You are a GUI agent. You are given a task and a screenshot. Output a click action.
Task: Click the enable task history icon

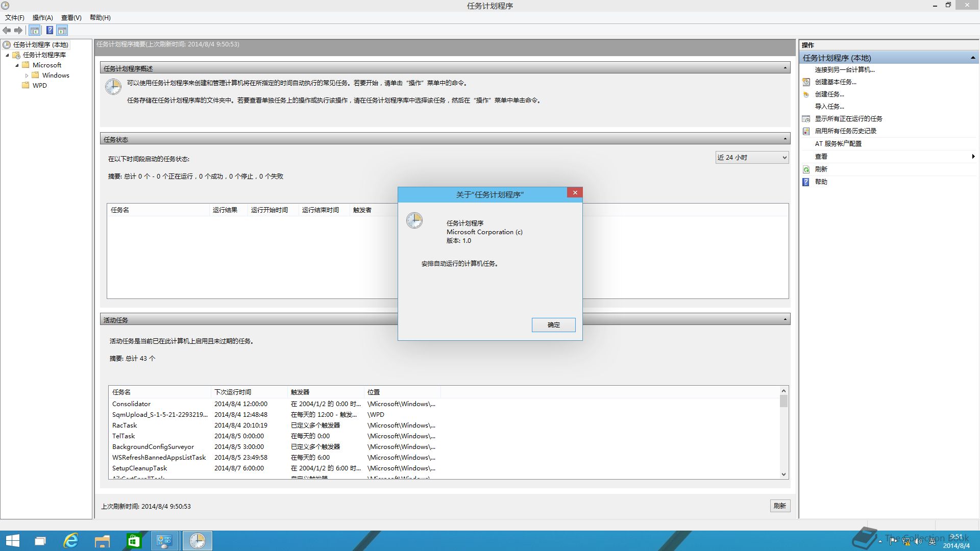pyautogui.click(x=806, y=131)
